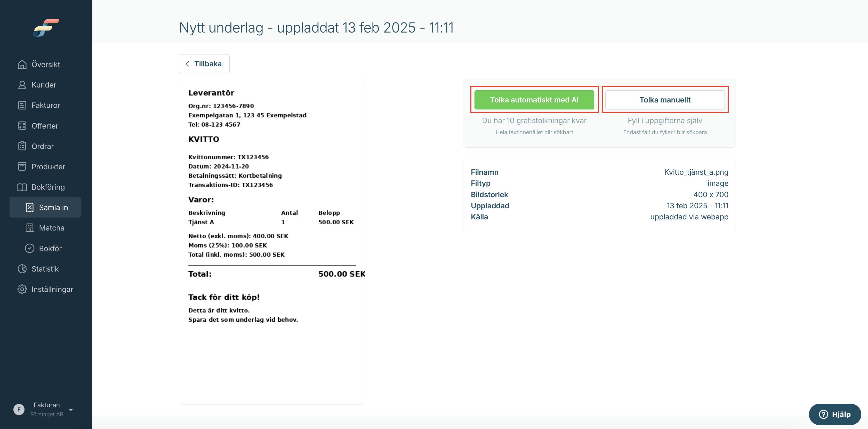This screenshot has height=429, width=868.
Task: Click the Kunder person icon
Action: point(22,85)
